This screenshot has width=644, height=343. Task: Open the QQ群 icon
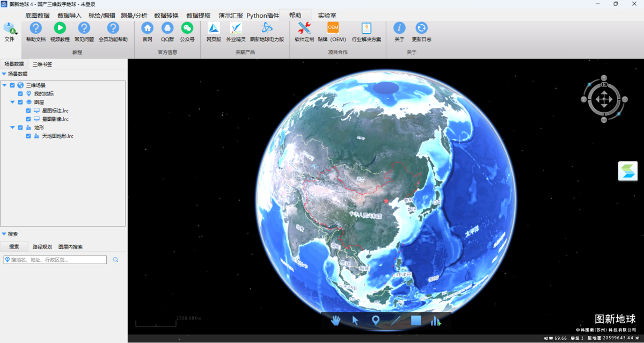tap(167, 28)
